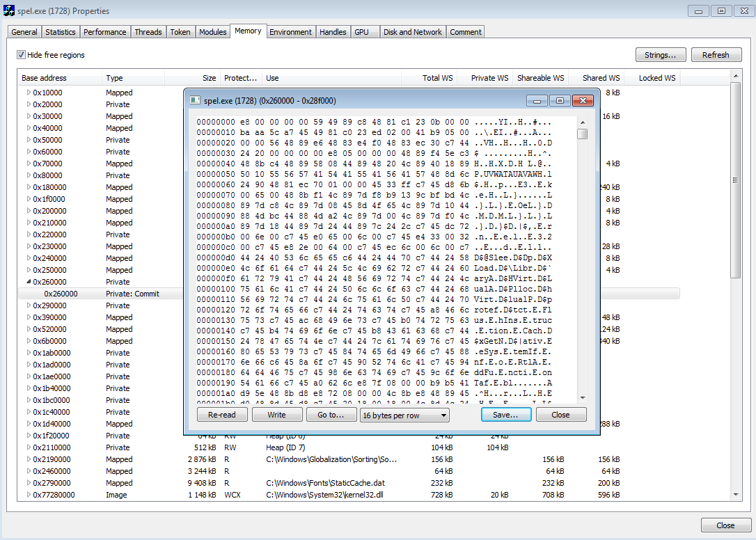Screen dimensions: 756x540
Task: Sort by Protect... column header
Action: click(x=241, y=78)
